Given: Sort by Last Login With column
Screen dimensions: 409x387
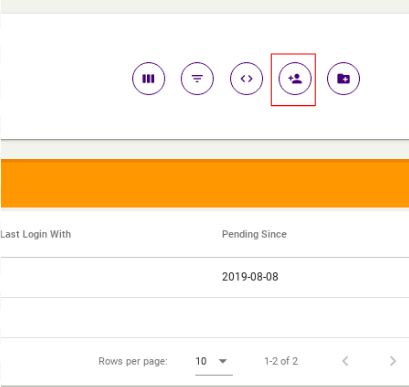Looking at the screenshot, I should [x=36, y=234].
